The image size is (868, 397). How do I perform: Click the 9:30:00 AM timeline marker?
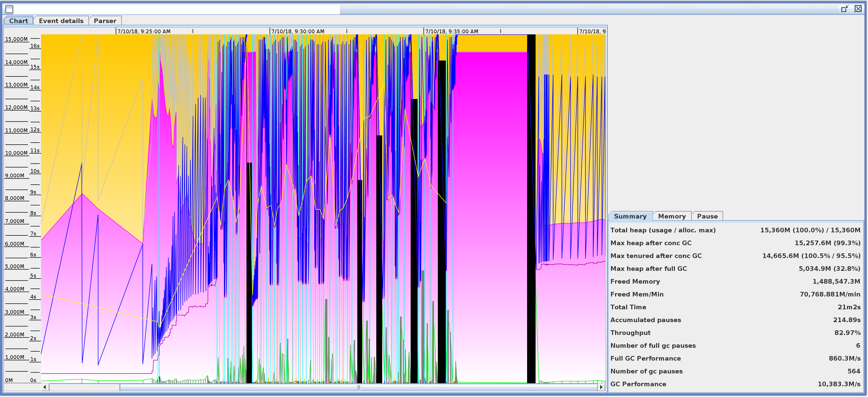pos(298,31)
